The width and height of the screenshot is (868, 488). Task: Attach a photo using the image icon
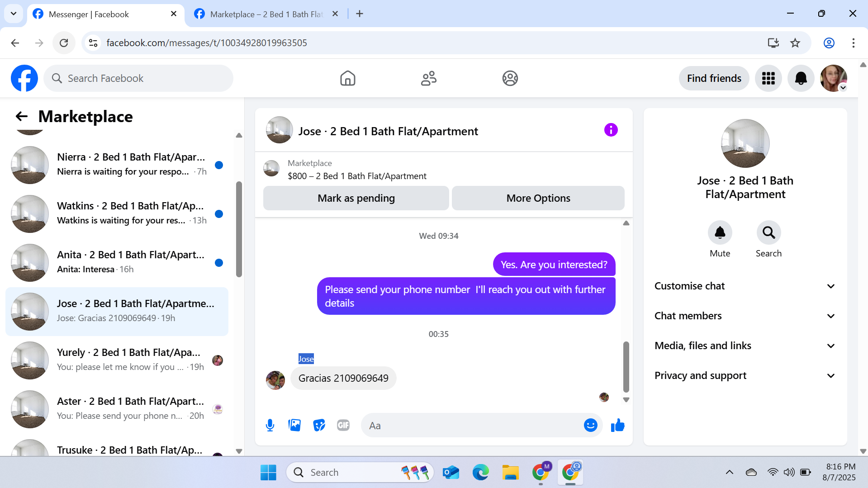pos(294,425)
